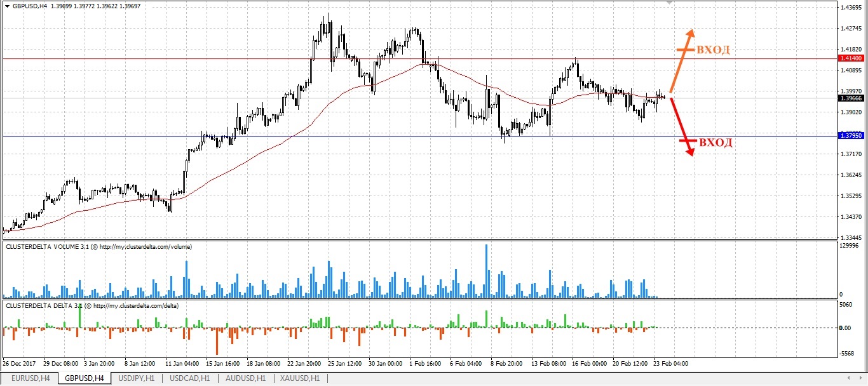Open the AUDUSD,H1 chart tab
Image resolution: width=868 pixels, height=386 pixels.
pyautogui.click(x=245, y=378)
